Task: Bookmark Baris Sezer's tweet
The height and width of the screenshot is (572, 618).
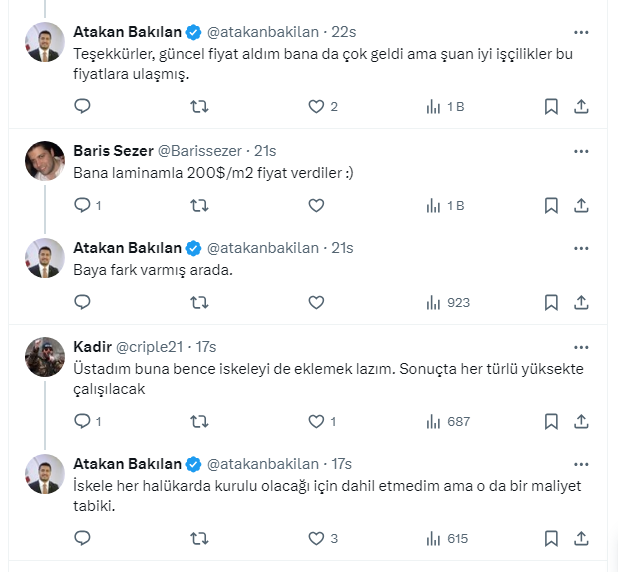Action: coord(551,205)
